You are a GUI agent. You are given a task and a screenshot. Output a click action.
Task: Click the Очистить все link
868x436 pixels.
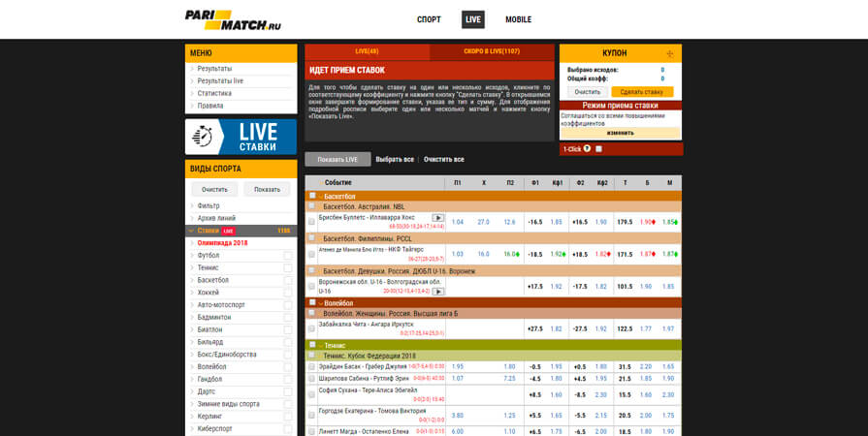444,159
